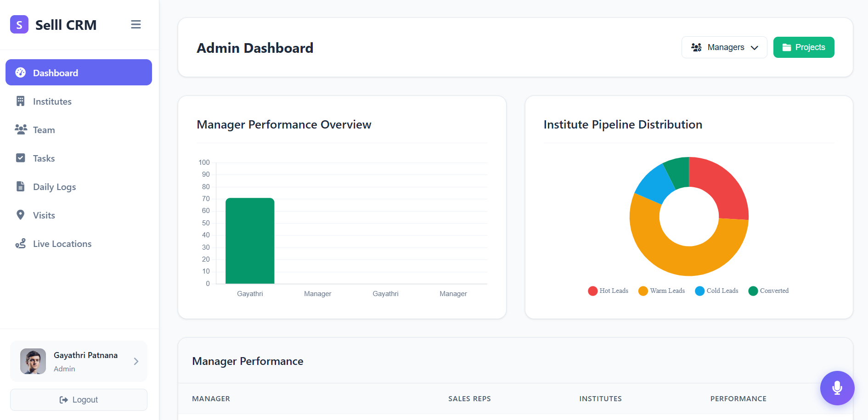Click the green Converted legend swatch
The image size is (868, 420).
(x=753, y=291)
